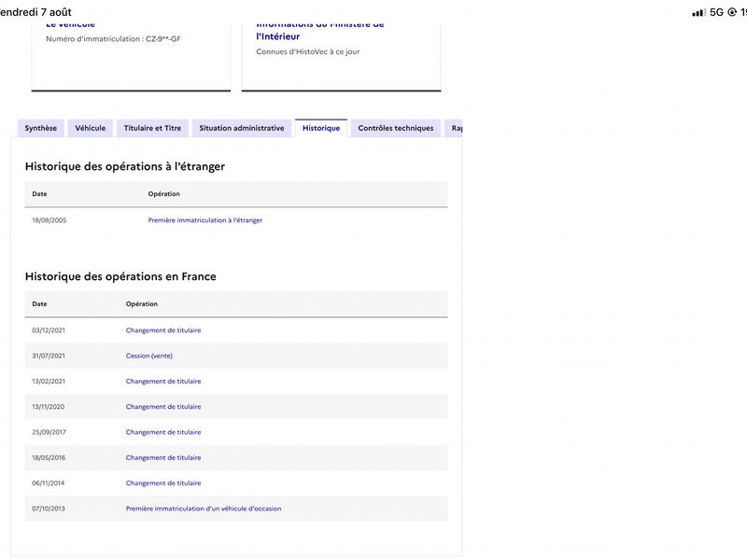The width and height of the screenshot is (747, 560).
Task: Click the Opération column header in France table
Action: [x=142, y=304]
